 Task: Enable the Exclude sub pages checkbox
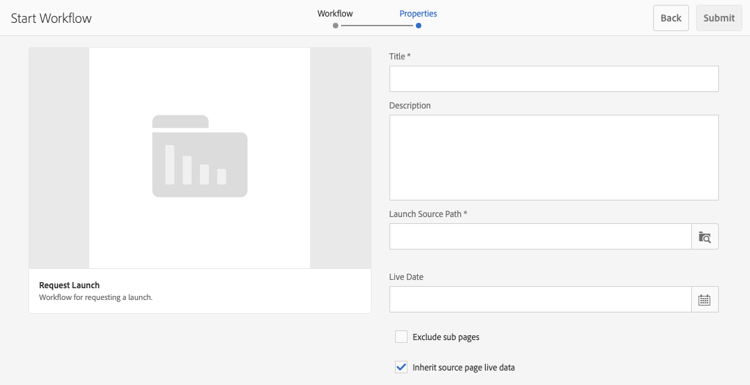point(401,337)
